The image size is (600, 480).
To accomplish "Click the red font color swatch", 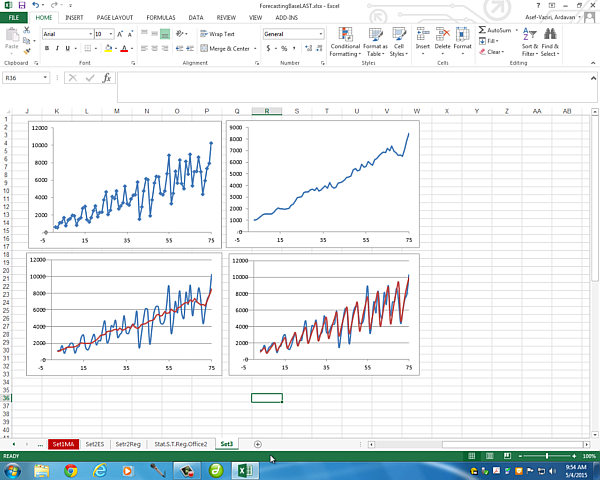I will point(124,49).
